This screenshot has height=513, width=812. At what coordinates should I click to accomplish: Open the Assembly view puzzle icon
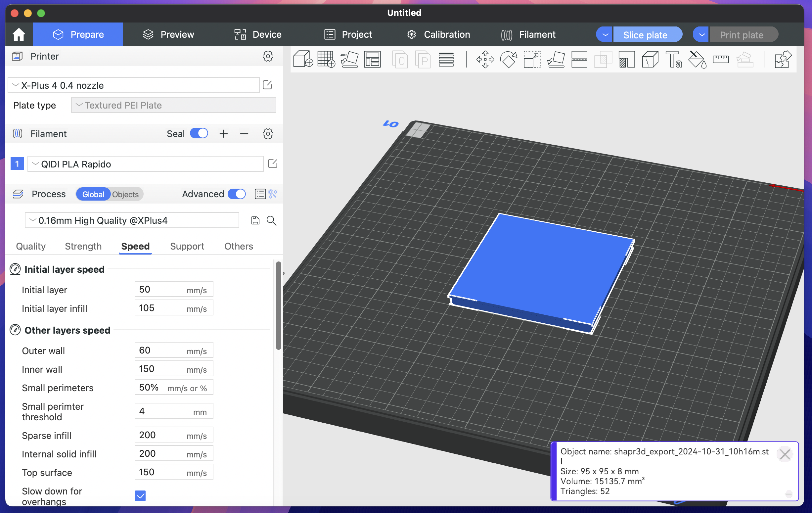point(783,59)
